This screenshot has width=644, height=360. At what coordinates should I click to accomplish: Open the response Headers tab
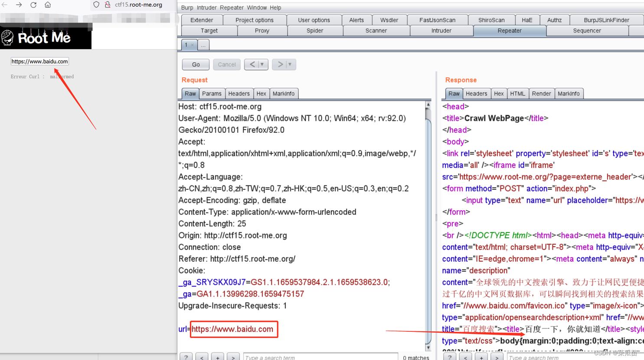pyautogui.click(x=476, y=93)
